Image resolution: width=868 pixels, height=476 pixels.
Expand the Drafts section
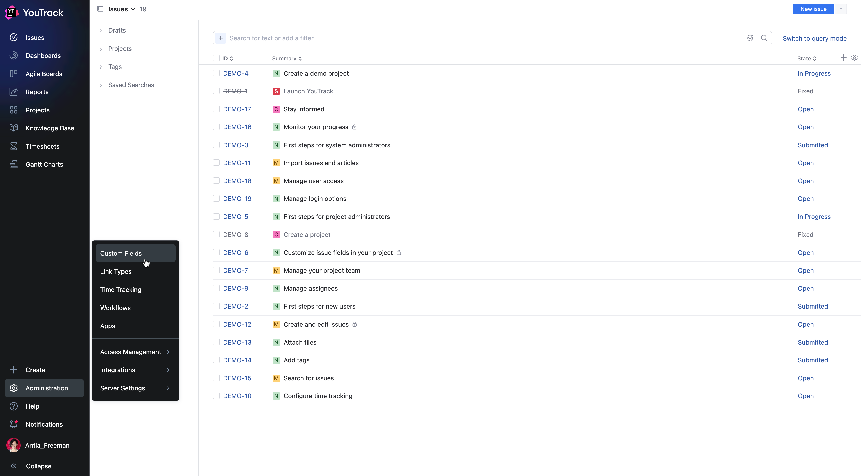[x=117, y=30]
